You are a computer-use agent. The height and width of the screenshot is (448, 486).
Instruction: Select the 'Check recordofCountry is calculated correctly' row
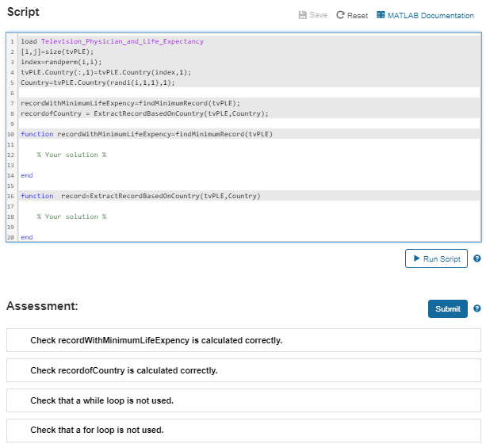tap(243, 370)
